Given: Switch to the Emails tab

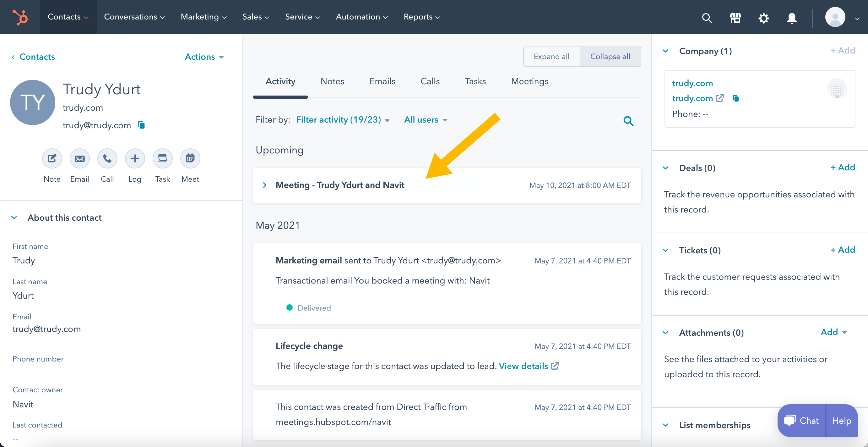Looking at the screenshot, I should 382,81.
